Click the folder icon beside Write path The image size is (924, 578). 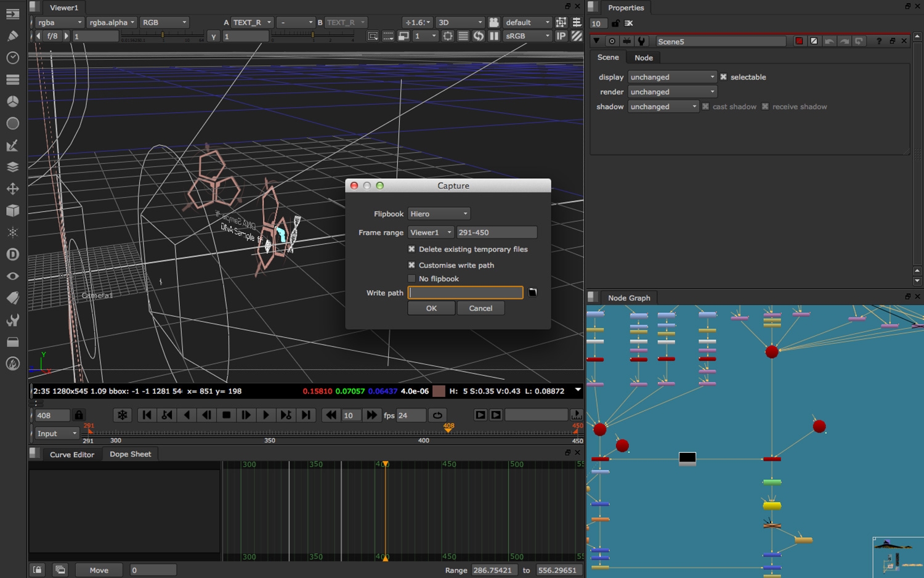(533, 293)
